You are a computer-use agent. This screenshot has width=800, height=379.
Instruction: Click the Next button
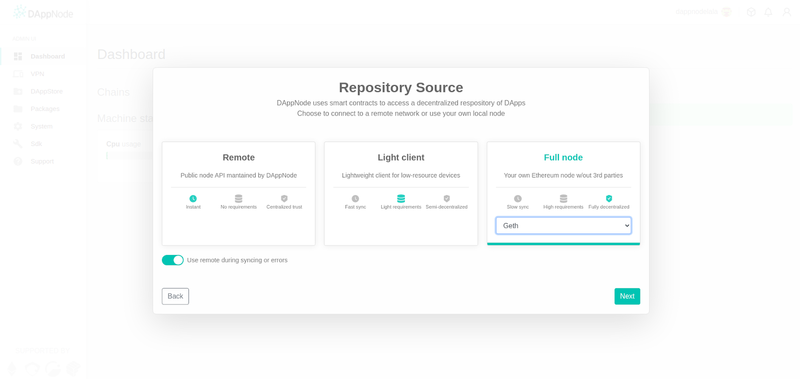pos(627,296)
